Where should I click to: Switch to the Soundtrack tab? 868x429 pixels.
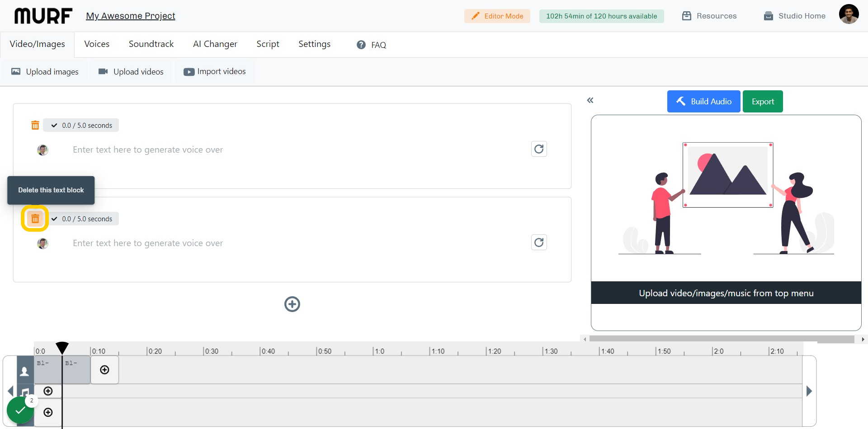(x=151, y=44)
